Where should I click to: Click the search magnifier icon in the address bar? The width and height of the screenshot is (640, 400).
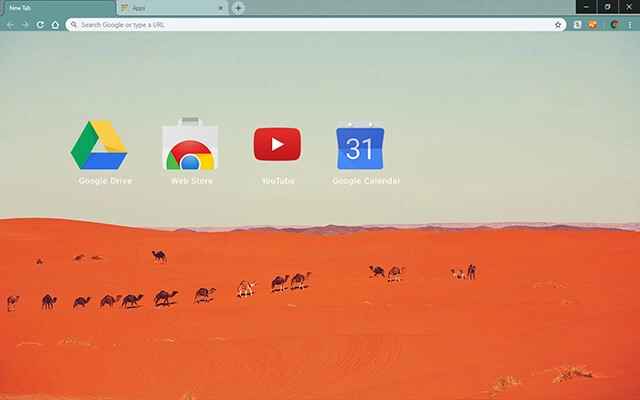[73, 25]
